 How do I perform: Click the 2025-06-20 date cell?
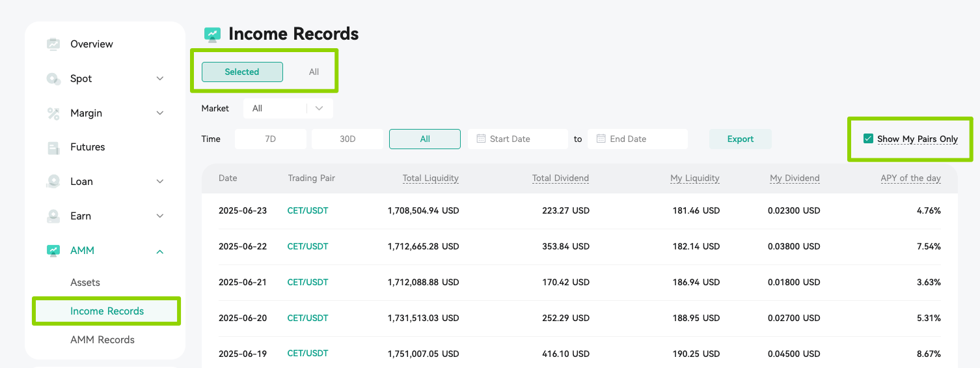tap(243, 318)
